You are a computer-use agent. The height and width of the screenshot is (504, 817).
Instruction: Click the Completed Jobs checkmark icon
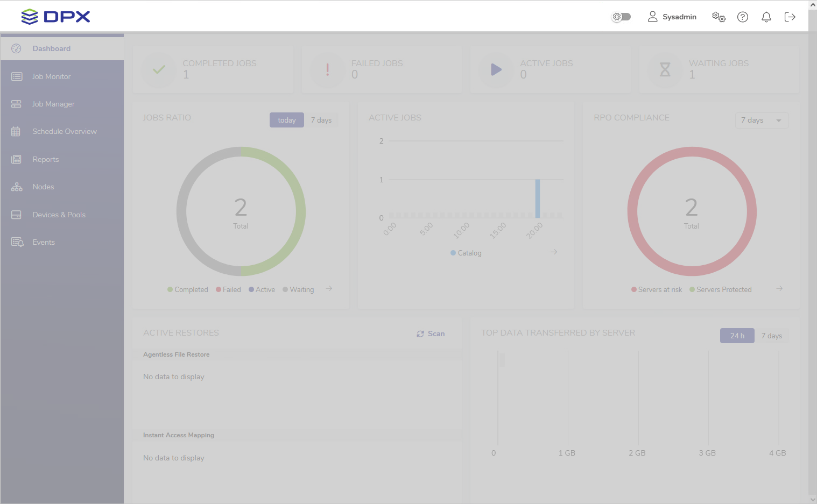tap(158, 70)
